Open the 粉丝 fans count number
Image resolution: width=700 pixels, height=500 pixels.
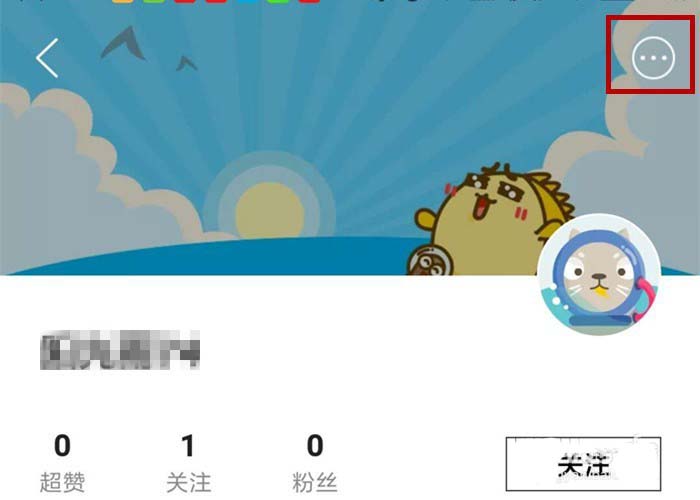(x=315, y=445)
